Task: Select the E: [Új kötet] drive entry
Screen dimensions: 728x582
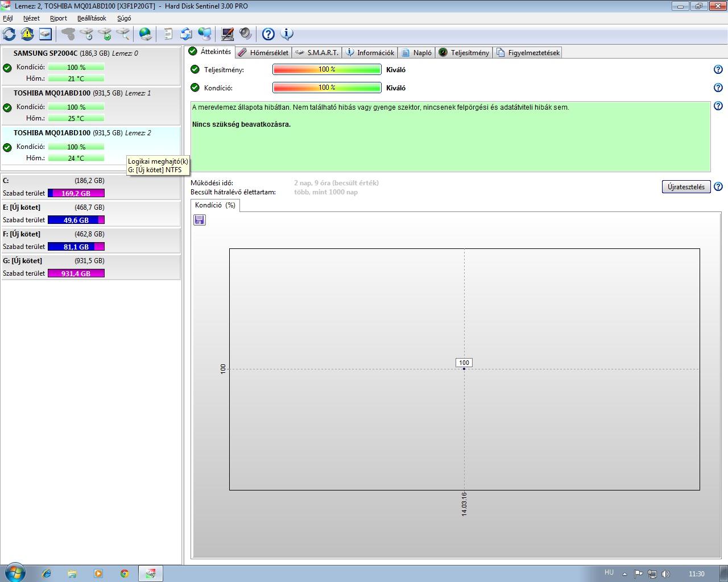Action: [x=91, y=214]
